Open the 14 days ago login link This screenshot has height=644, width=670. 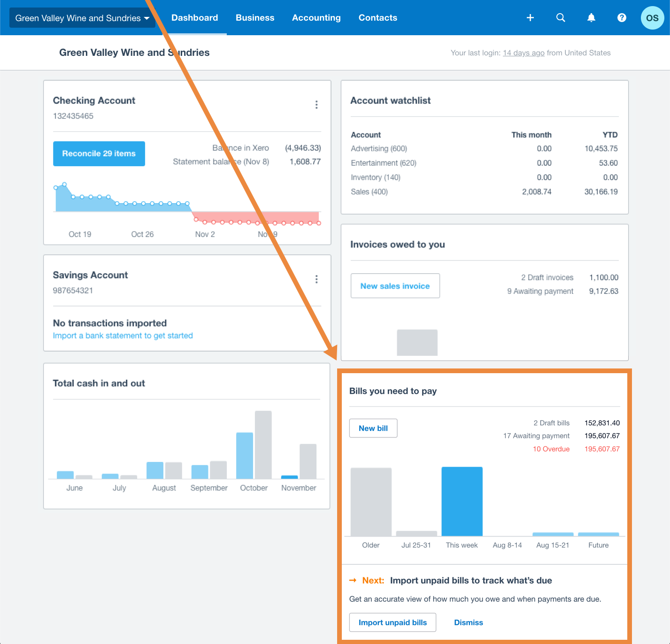[524, 53]
